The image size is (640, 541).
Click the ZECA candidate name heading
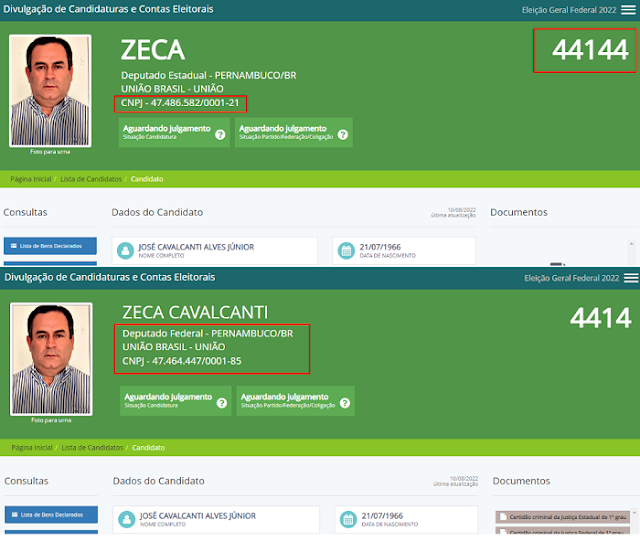[x=153, y=50]
